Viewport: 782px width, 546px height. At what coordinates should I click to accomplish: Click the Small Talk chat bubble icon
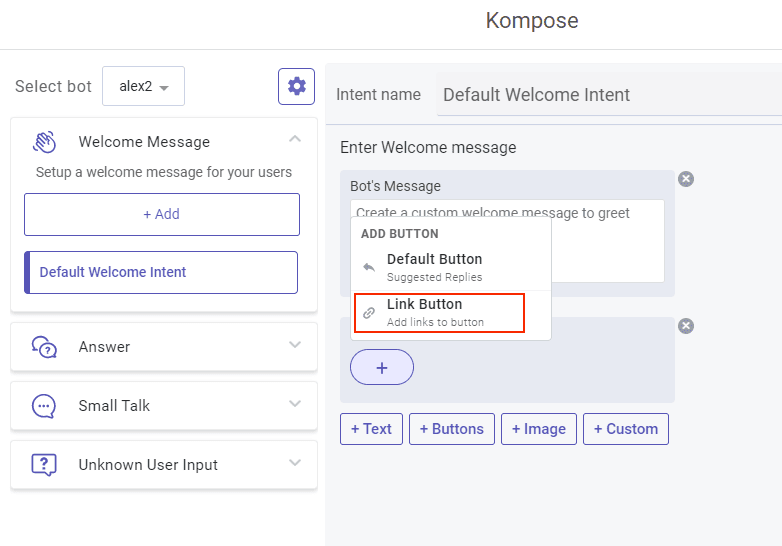(44, 406)
